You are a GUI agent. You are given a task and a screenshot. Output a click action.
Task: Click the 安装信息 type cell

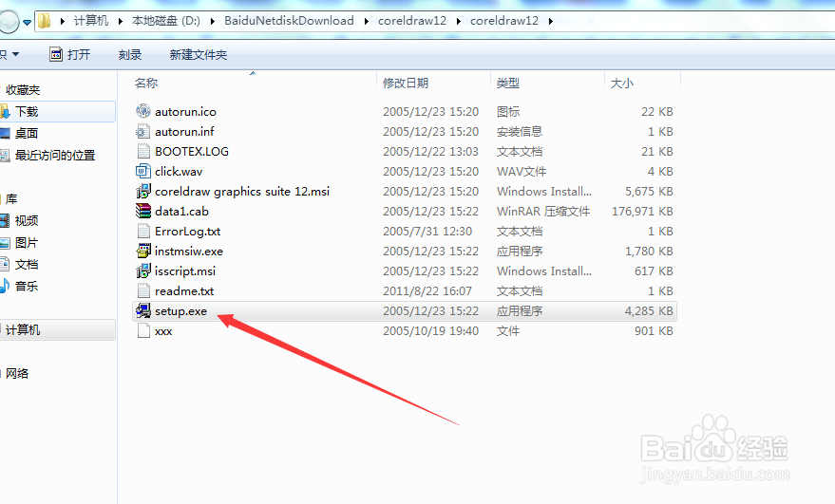(520, 131)
